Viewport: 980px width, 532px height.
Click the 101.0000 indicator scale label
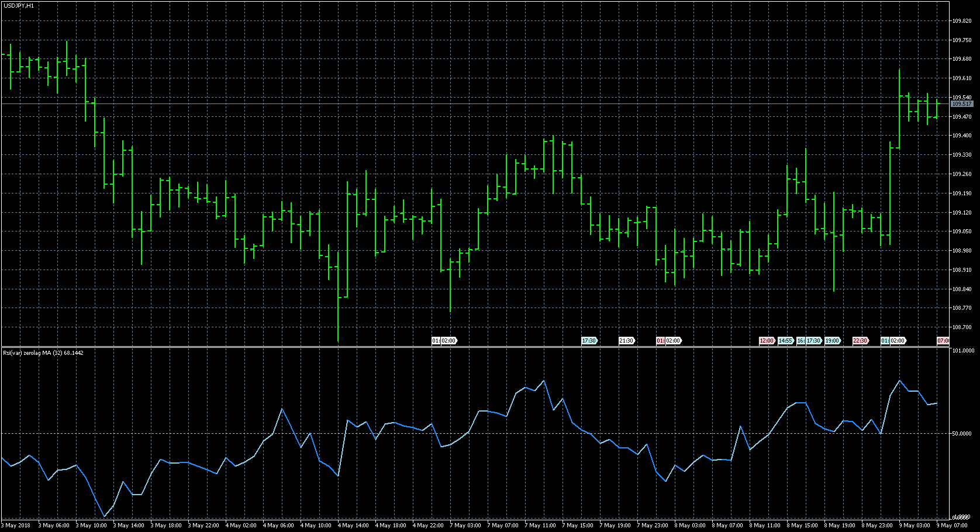pyautogui.click(x=963, y=351)
